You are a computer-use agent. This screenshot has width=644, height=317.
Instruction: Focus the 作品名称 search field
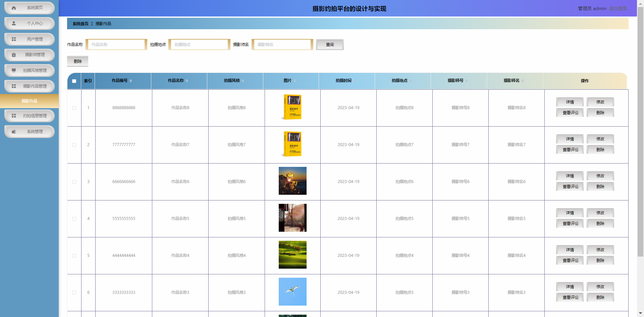[116, 45]
